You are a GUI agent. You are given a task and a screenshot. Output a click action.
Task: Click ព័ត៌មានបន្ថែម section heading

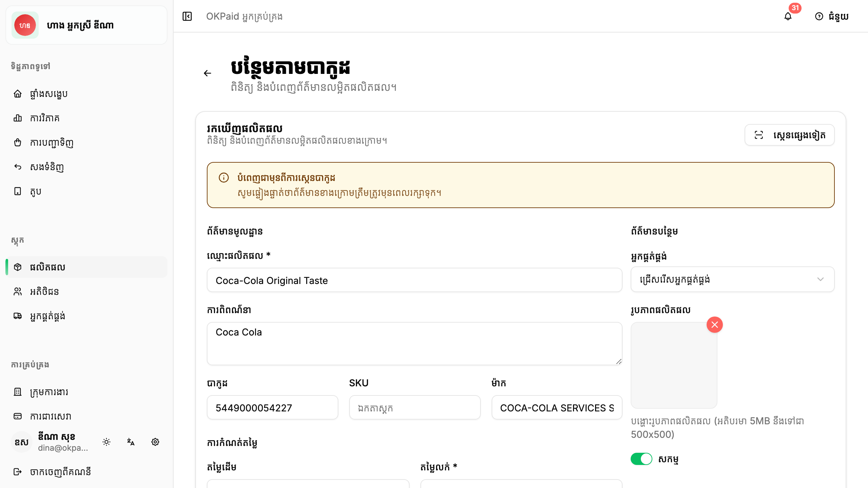(x=654, y=231)
